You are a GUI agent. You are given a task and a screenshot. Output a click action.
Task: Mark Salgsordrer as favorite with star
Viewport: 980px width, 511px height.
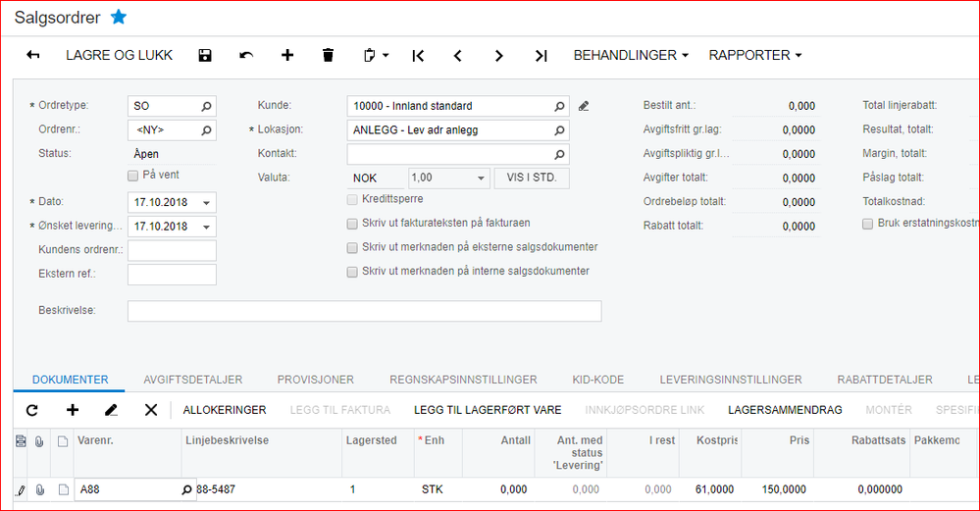[119, 17]
